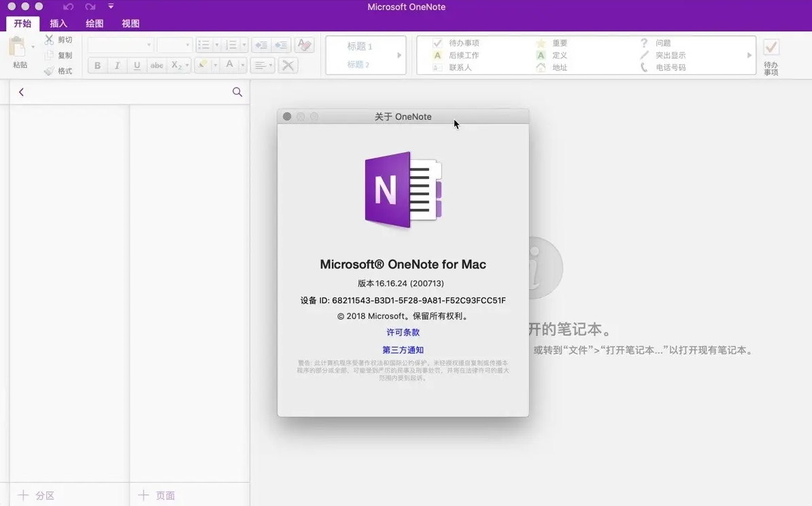Select the 问题 question mark tag

(656, 43)
